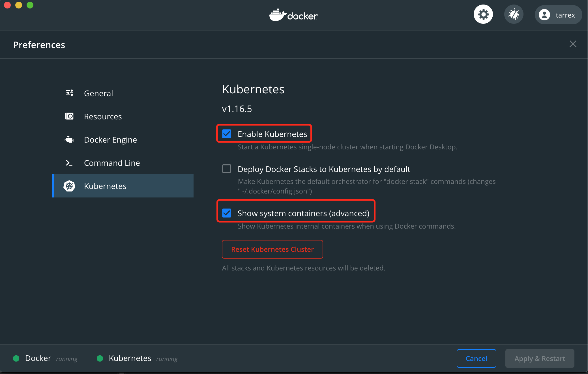This screenshot has width=588, height=374.
Task: Click Reset Kubernetes Cluster button
Action: pos(272,249)
